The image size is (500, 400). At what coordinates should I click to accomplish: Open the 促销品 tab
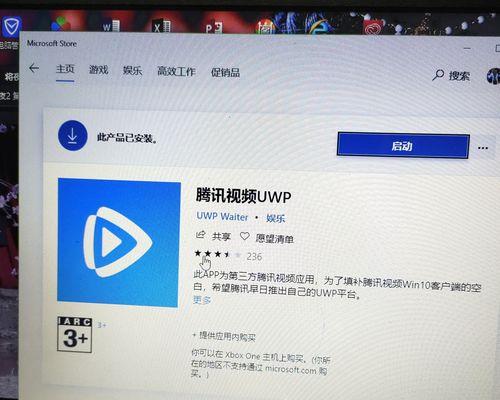click(x=225, y=72)
